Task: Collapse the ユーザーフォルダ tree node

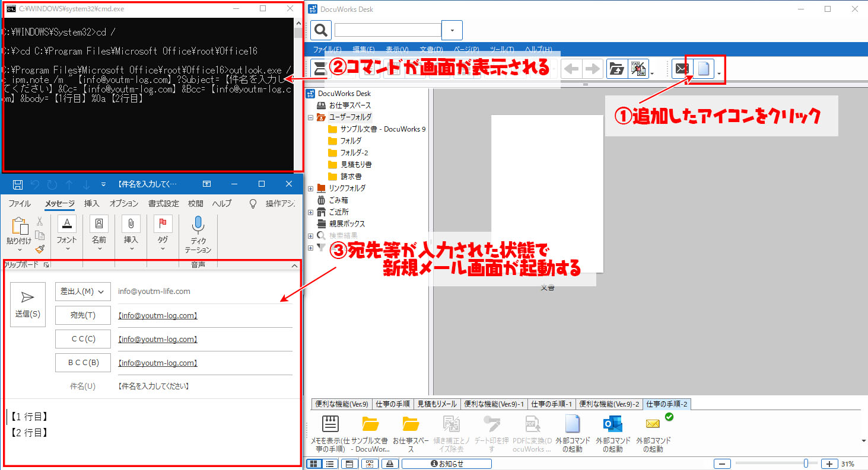Action: coord(310,117)
